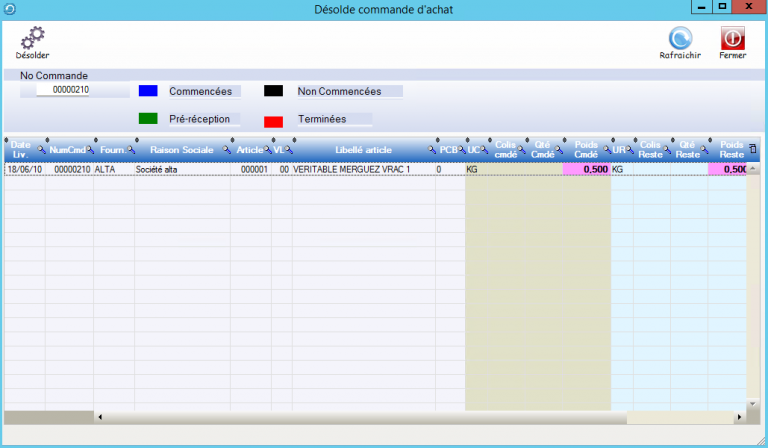Click the Poids Cmdé column header
The height and width of the screenshot is (448, 768).
[x=585, y=150]
